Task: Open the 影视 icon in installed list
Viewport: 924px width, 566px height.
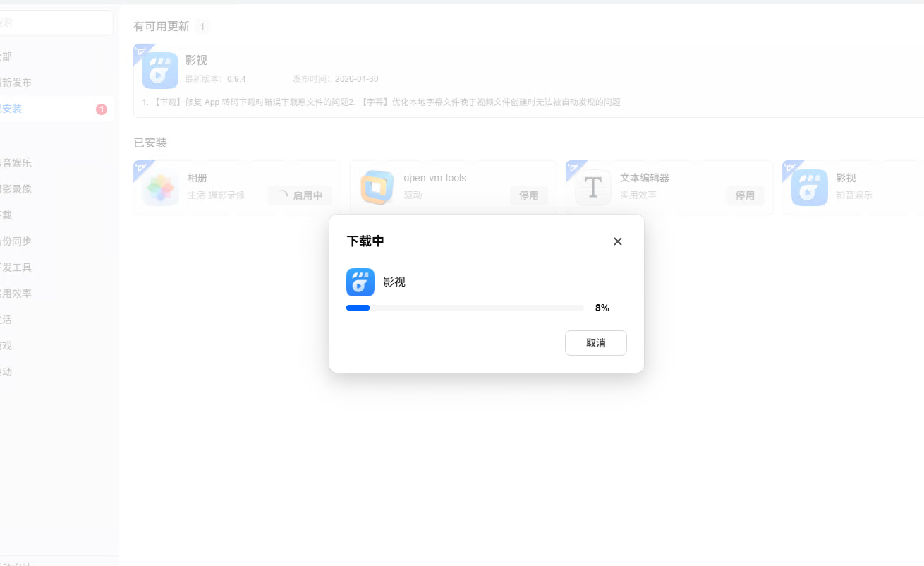Action: 809,188
